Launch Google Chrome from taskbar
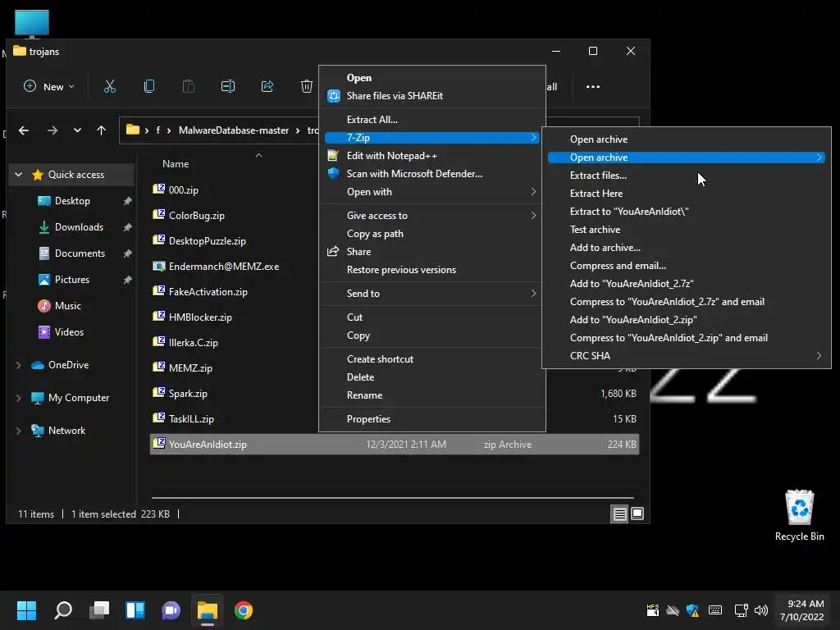 243,610
